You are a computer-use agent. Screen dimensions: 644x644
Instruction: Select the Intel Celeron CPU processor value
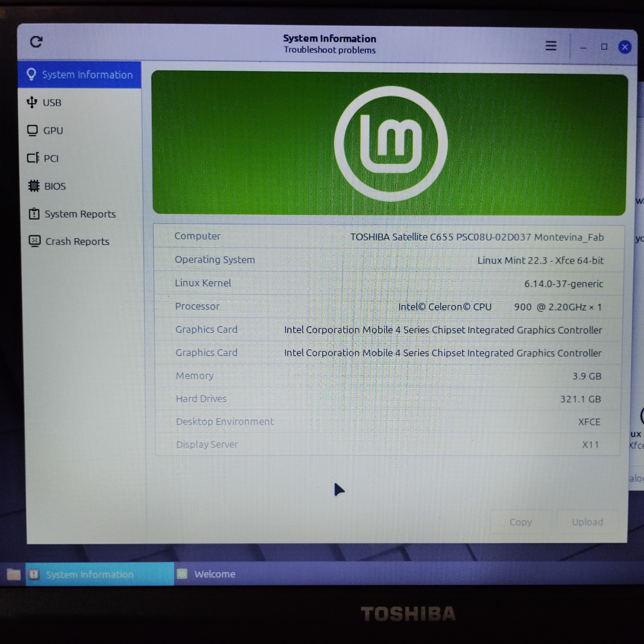[500, 307]
